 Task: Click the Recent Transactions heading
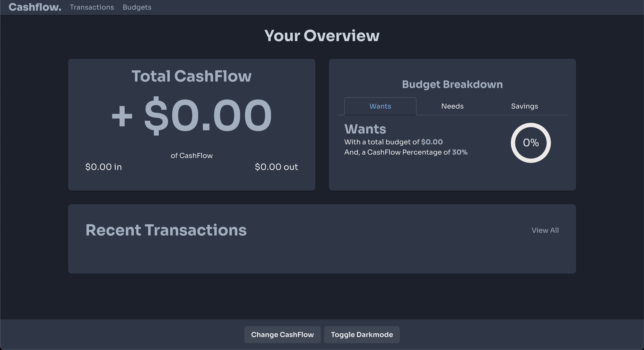[x=166, y=230]
